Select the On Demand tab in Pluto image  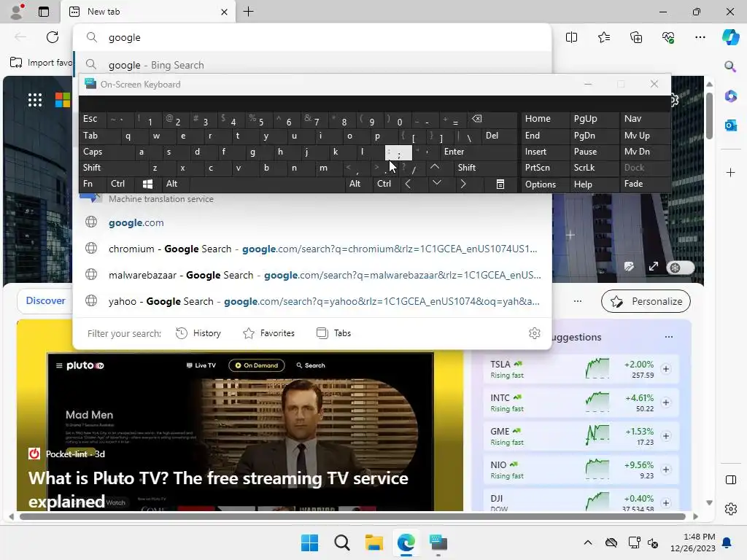pos(257,365)
